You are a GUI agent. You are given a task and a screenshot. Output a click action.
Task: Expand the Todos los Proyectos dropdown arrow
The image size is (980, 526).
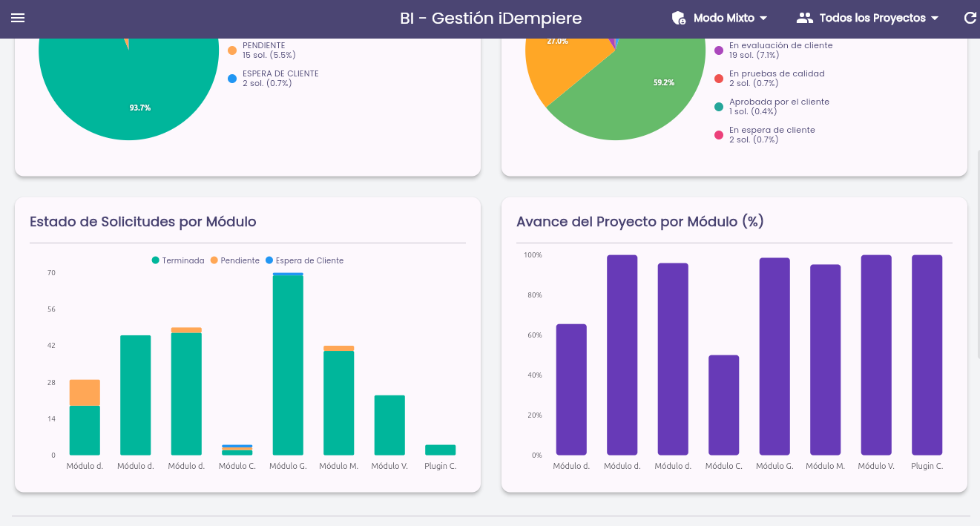click(x=935, y=18)
